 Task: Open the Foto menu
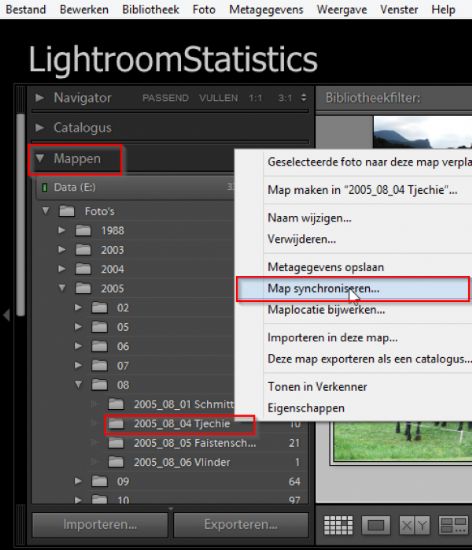(x=204, y=9)
